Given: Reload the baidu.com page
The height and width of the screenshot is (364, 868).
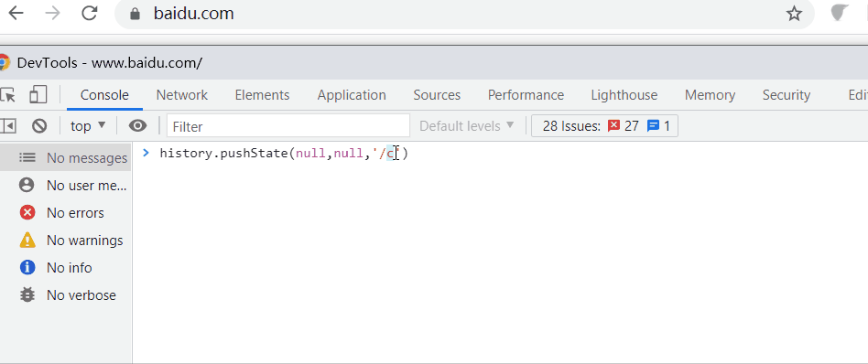Looking at the screenshot, I should [89, 14].
